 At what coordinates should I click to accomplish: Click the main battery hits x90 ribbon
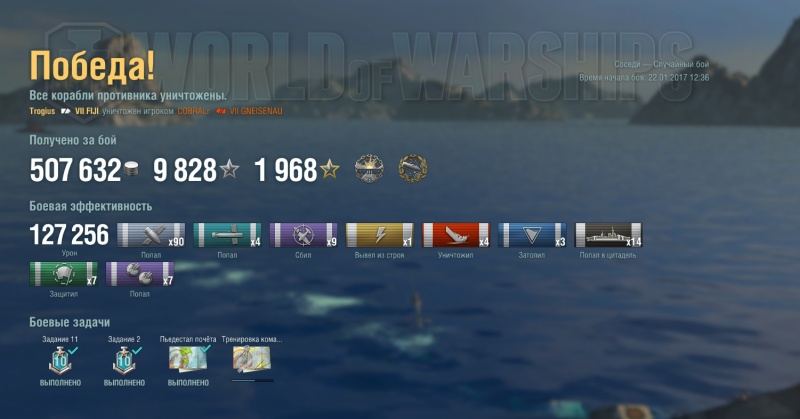click(x=151, y=235)
